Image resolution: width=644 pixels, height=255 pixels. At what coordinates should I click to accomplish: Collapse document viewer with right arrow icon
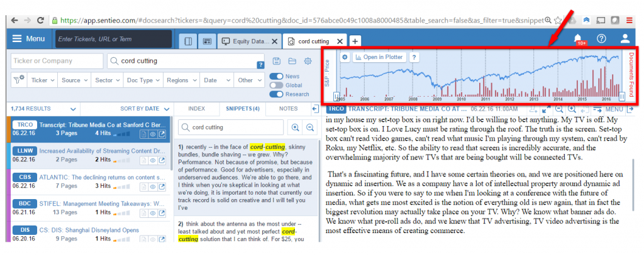click(630, 109)
